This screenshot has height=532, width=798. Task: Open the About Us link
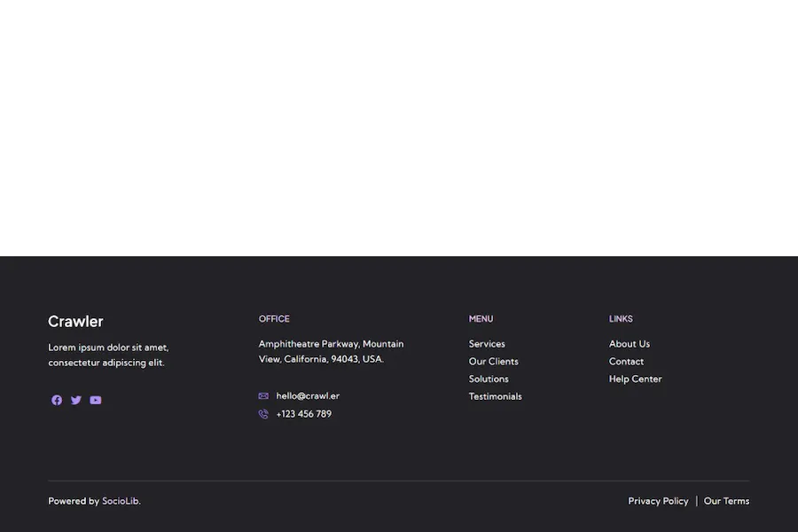629,344
